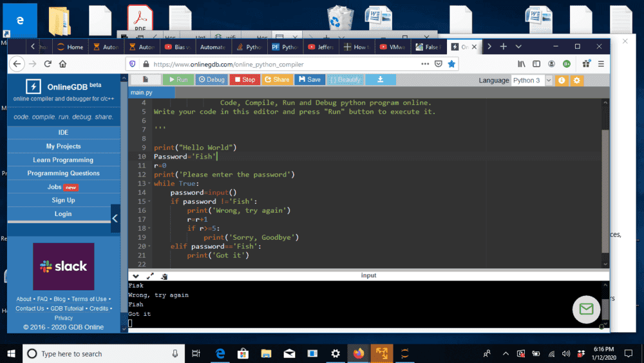Open Firefox from the Windows taskbar

click(x=358, y=353)
